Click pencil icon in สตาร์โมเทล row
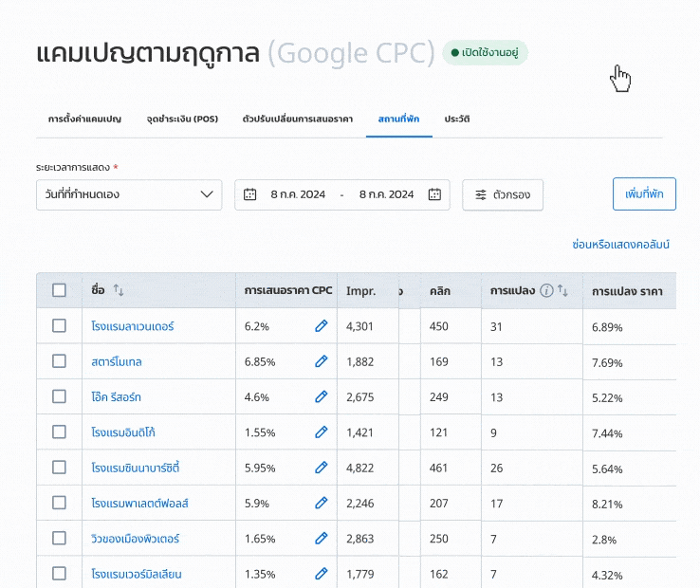The height and width of the screenshot is (588, 700). pyautogui.click(x=321, y=361)
